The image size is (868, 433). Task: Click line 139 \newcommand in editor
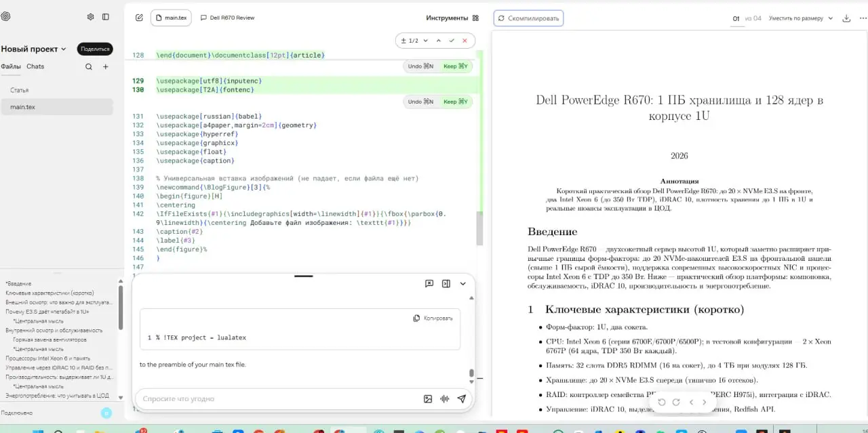point(213,187)
